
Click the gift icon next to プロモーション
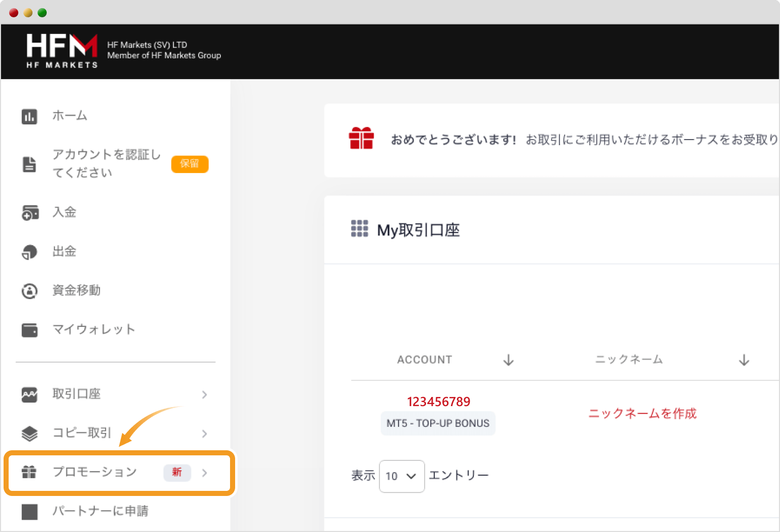29,472
